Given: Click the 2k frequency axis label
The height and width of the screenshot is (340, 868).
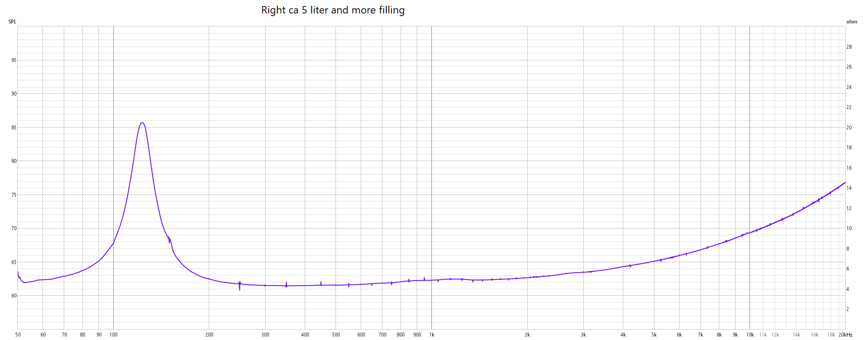Looking at the screenshot, I should (x=527, y=335).
